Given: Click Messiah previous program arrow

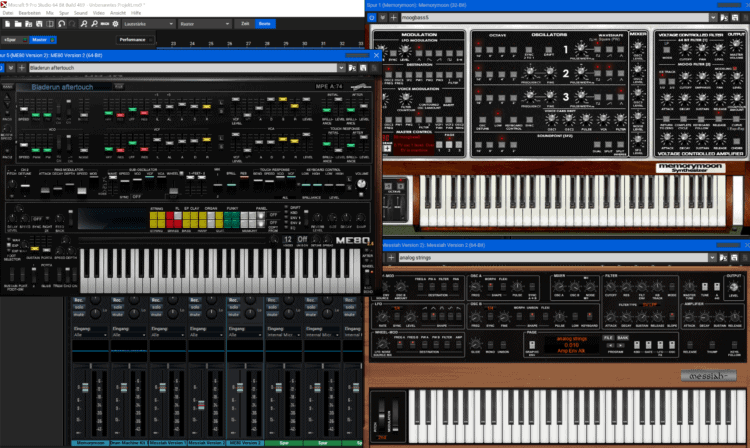Looking at the screenshot, I should [609, 345].
